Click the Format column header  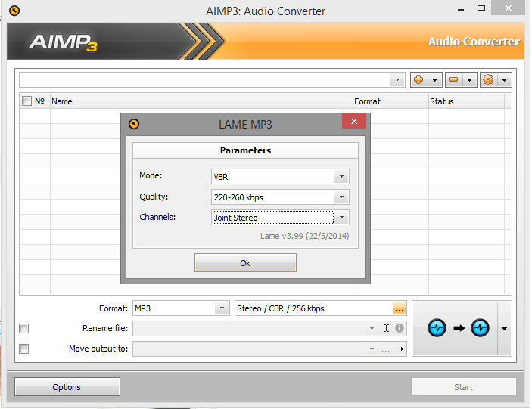(x=390, y=101)
